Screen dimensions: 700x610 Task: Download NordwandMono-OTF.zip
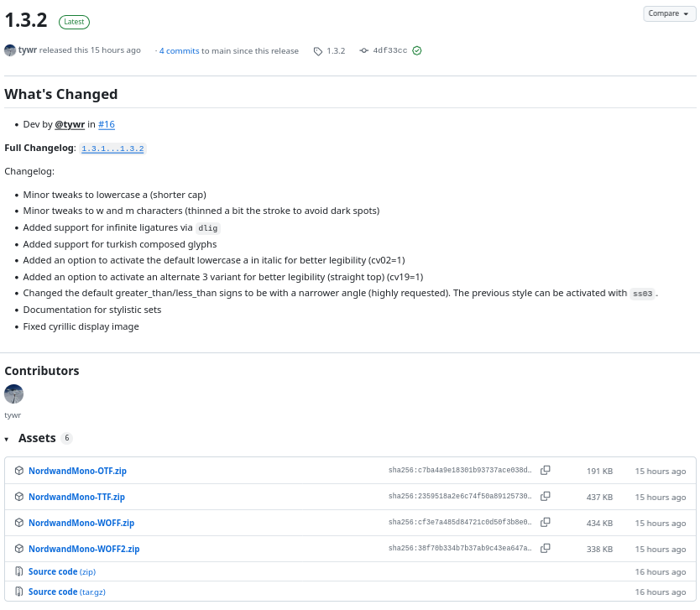(78, 471)
